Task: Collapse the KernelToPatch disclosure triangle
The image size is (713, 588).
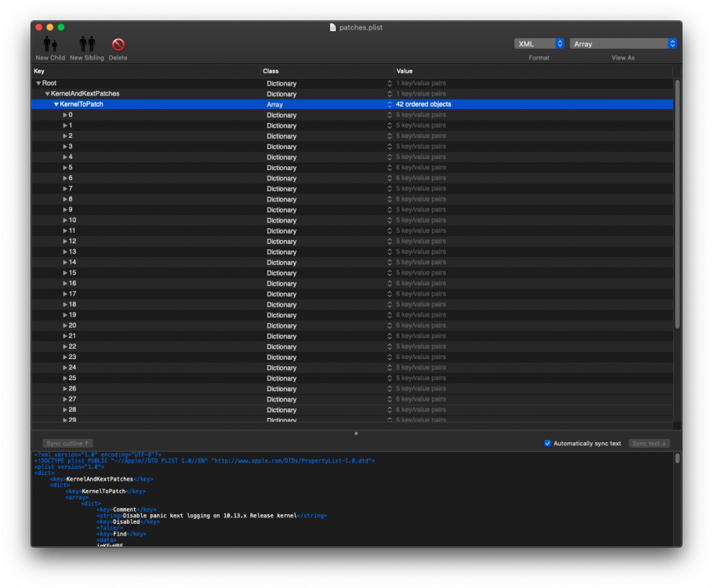Action: point(56,104)
